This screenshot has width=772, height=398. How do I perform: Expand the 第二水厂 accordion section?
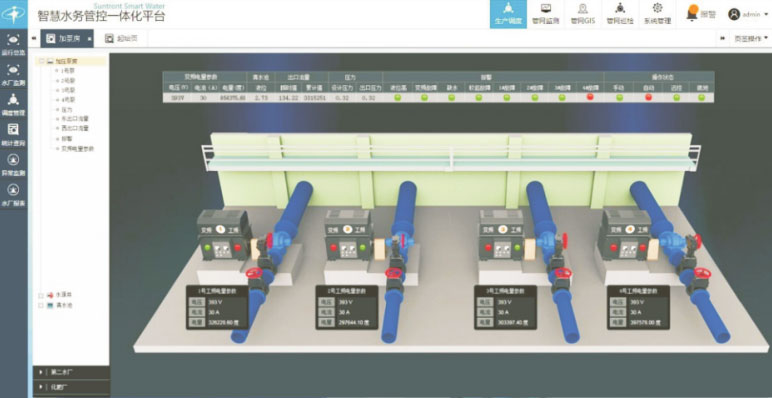coord(71,372)
